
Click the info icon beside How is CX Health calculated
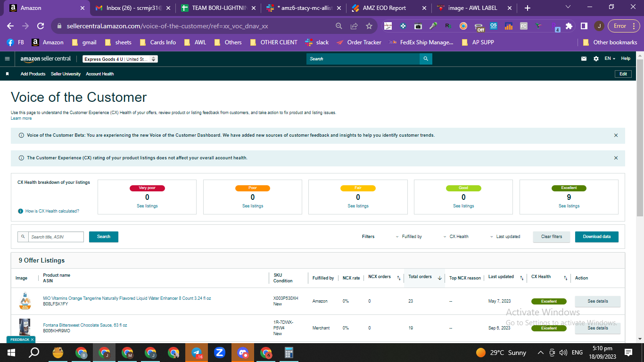click(20, 211)
